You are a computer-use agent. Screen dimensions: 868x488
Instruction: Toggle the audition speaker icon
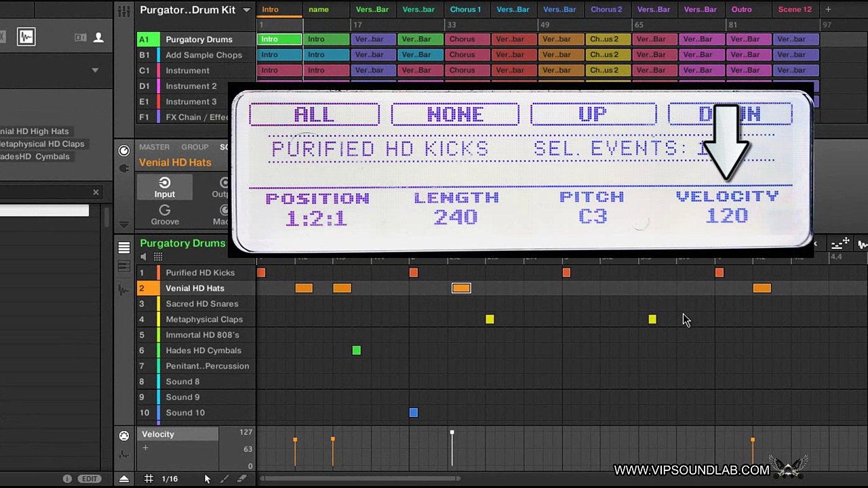coord(143,257)
